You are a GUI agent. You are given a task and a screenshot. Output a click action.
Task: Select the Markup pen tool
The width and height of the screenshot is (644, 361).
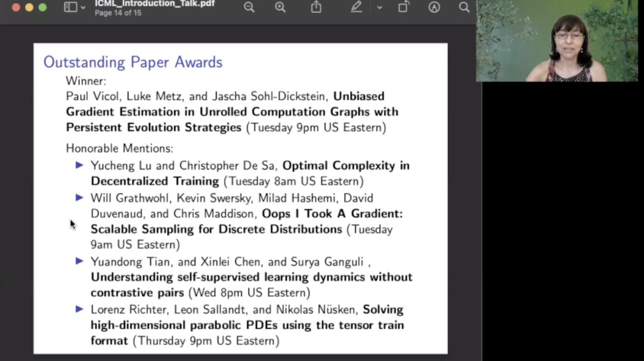pyautogui.click(x=356, y=7)
